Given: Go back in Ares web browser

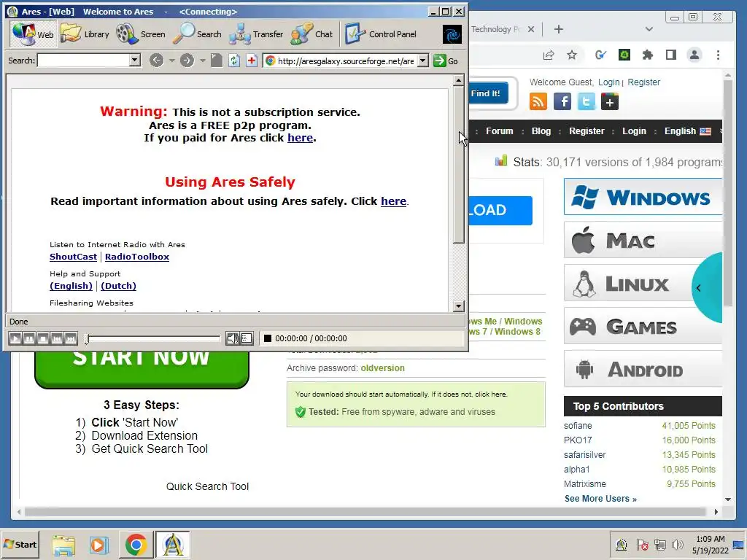Looking at the screenshot, I should [x=156, y=61].
